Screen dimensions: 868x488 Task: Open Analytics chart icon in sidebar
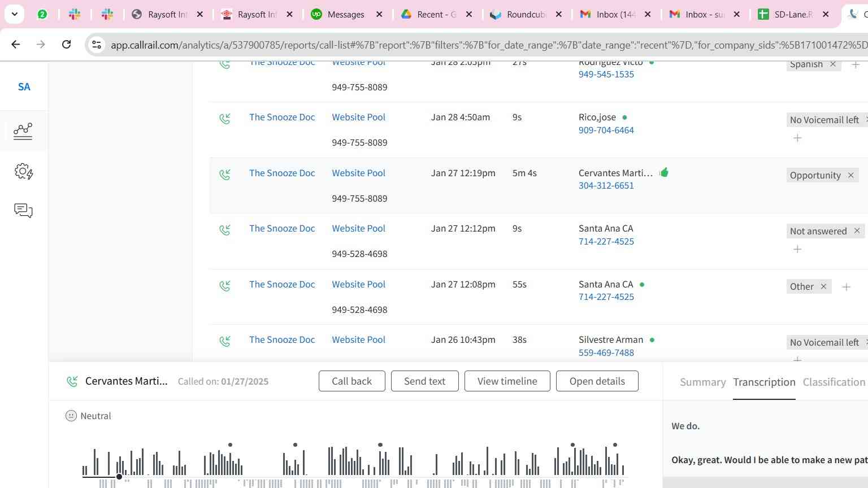coord(23,131)
